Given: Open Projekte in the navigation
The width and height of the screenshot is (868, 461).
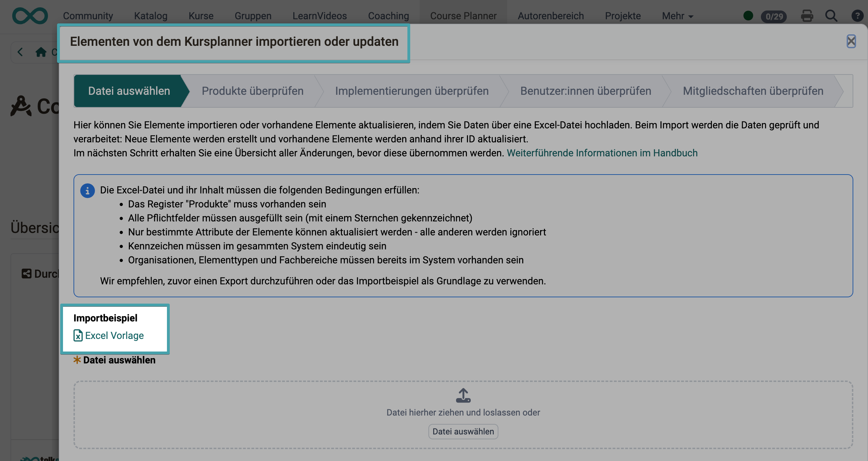Looking at the screenshot, I should [x=623, y=16].
